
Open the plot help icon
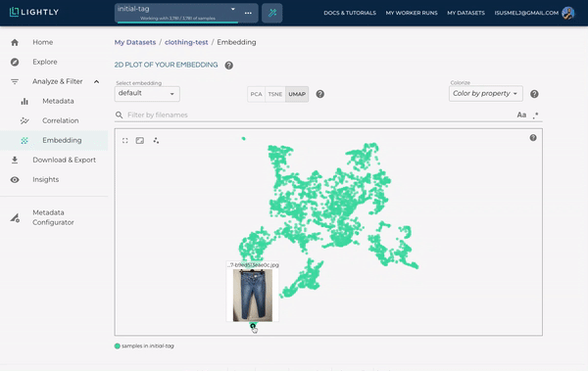click(x=533, y=138)
